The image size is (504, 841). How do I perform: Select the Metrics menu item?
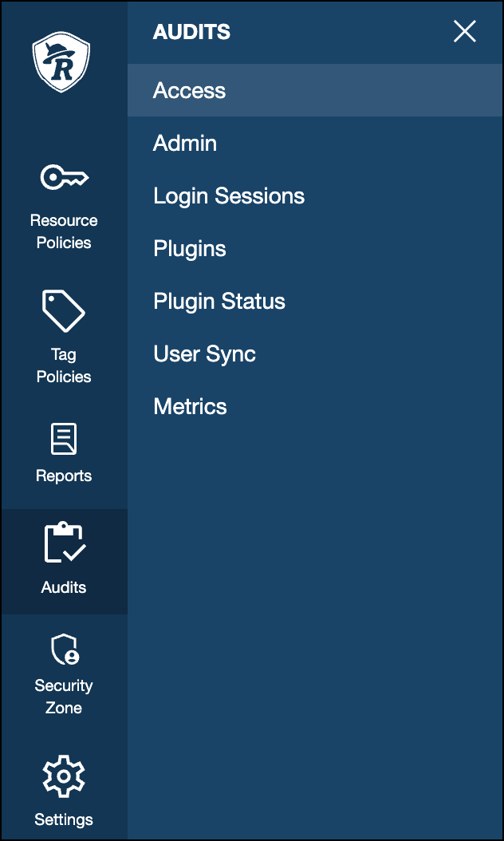[x=190, y=407]
